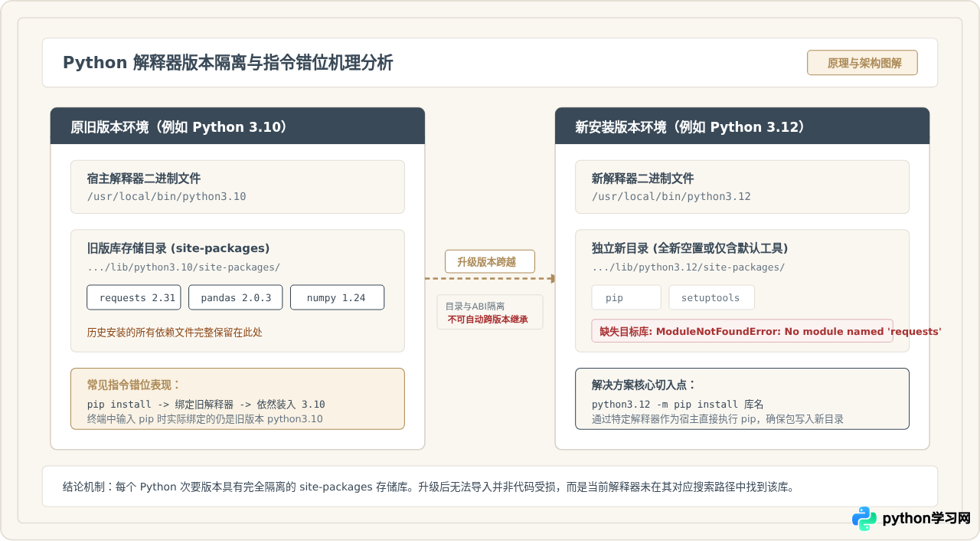This screenshot has width=980, height=541.
Task: Click the ModuleNotFoundError error message
Action: [770, 331]
